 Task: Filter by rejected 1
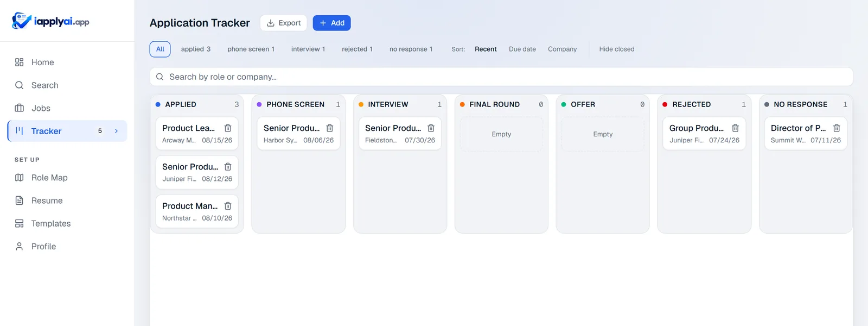358,49
